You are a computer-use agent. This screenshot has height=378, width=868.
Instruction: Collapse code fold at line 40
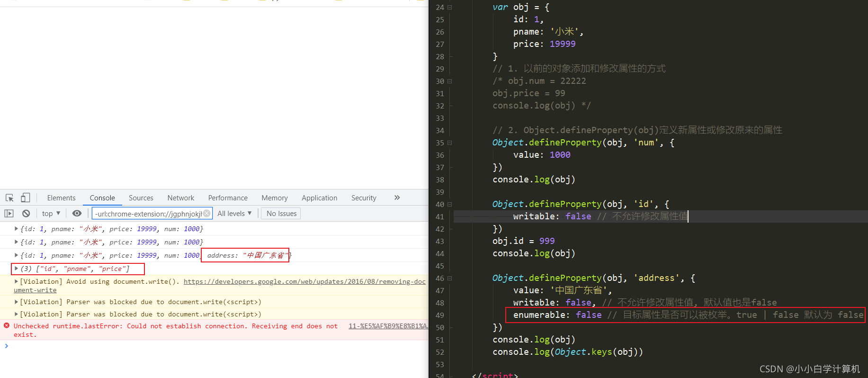pyautogui.click(x=450, y=204)
